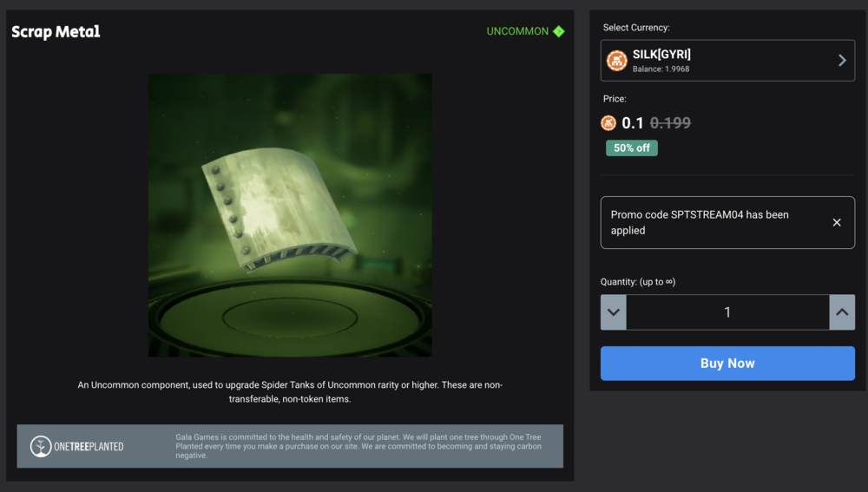868x492 pixels.
Task: Dismiss the SPTSTREAM04 promo code notice
Action: 837,222
